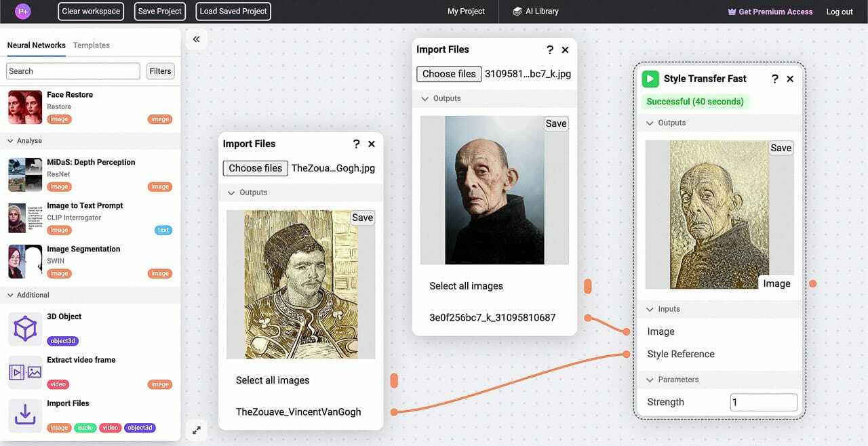Viewport: 868px width, 446px height.
Task: Click Clear workspace button
Action: click(x=91, y=12)
